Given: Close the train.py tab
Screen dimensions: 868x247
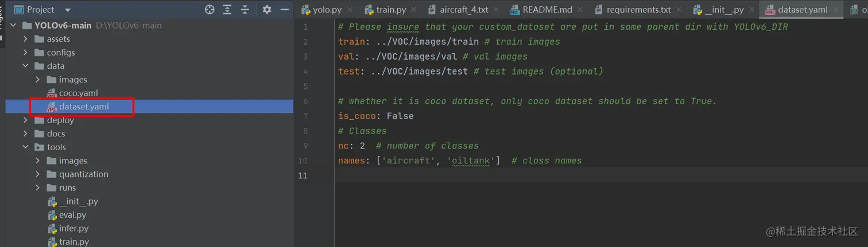Looking at the screenshot, I should coord(413,10).
